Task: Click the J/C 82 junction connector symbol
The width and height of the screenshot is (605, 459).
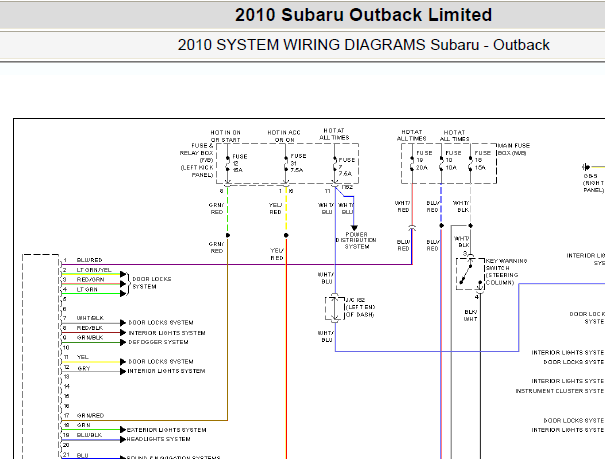Action: point(335,308)
